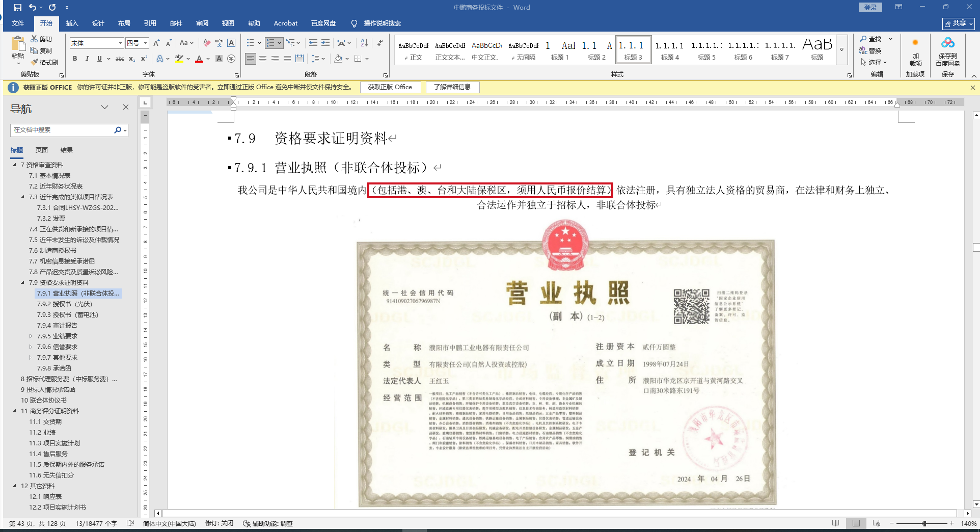Go to 7.9.4 审计报告 heading
This screenshot has width=980, height=532.
(x=57, y=325)
